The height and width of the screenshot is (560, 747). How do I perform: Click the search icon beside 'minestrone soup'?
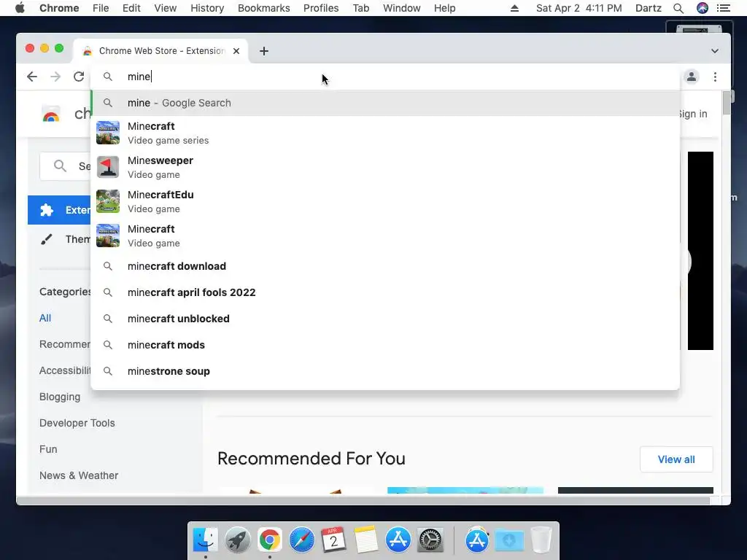tap(108, 371)
